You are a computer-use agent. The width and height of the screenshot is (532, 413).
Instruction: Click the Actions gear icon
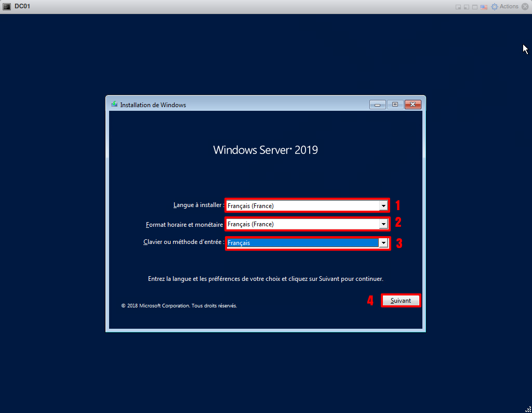(495, 7)
